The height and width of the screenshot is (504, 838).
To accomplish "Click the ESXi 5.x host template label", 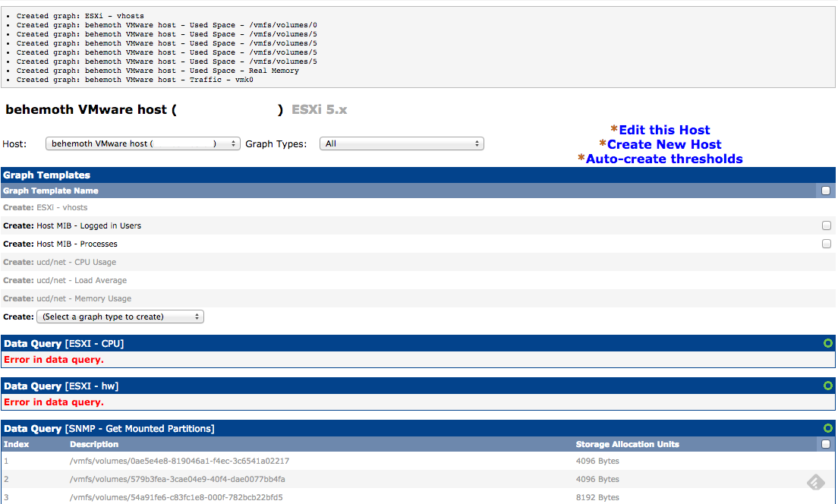I will tap(319, 109).
